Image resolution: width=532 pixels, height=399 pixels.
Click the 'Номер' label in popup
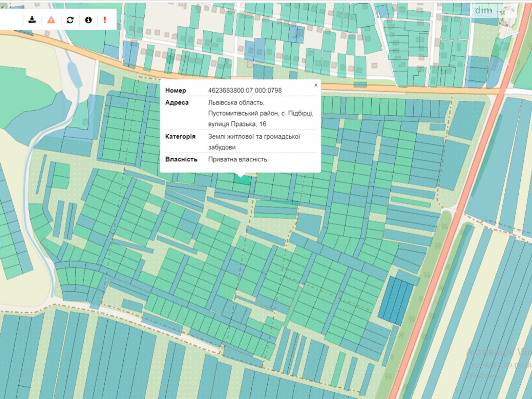pos(176,90)
